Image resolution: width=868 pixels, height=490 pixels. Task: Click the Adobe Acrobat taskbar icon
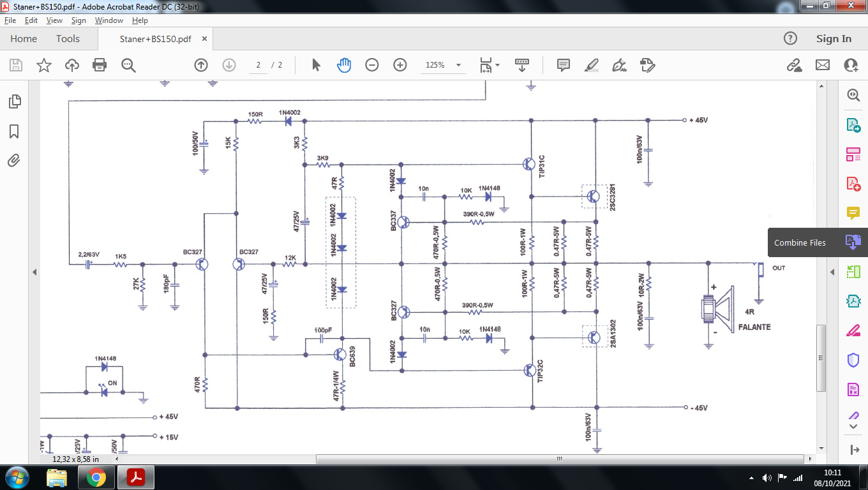click(x=136, y=477)
